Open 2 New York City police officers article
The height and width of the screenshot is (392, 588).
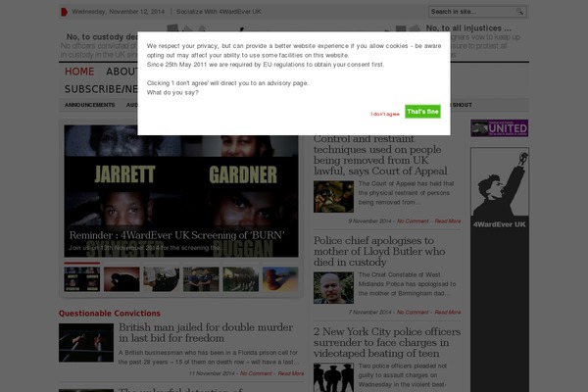pos(387,342)
